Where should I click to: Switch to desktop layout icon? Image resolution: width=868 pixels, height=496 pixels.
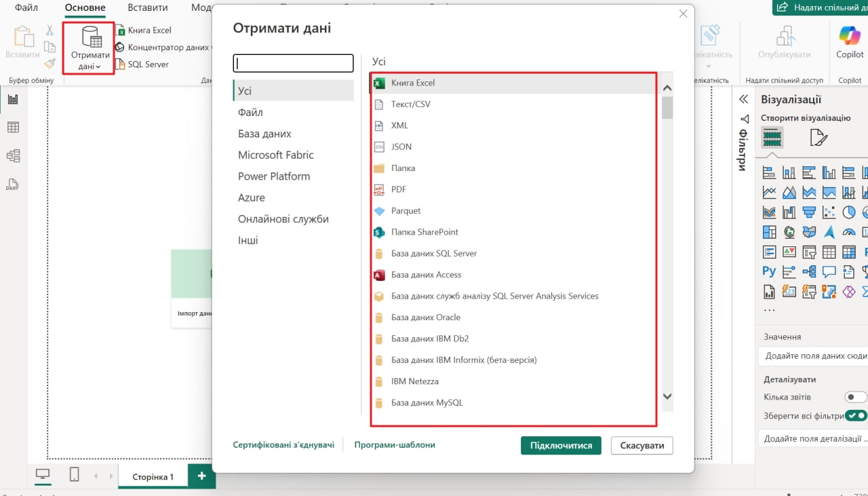tap(43, 474)
